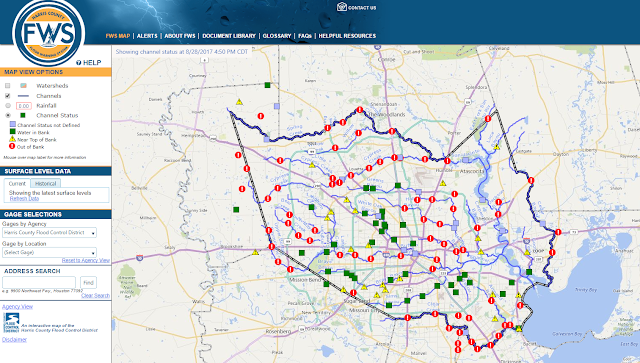The image size is (640, 363).
Task: Select the red marker at county's northeast corner
Action: (x=488, y=119)
